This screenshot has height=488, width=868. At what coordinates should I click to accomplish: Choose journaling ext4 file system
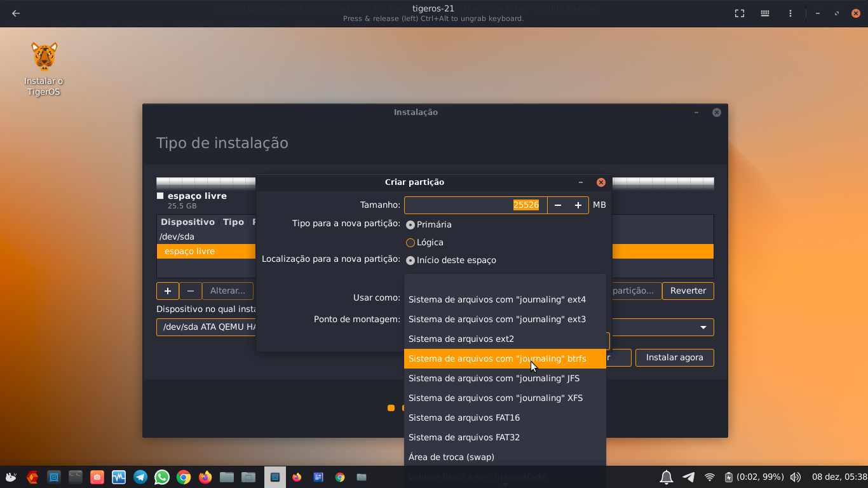click(x=505, y=300)
